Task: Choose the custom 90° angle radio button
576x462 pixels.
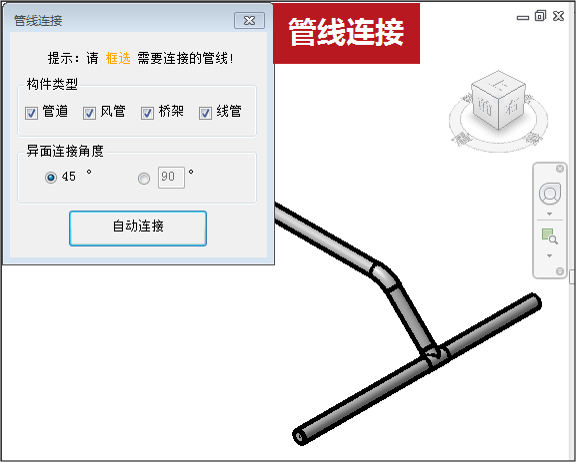Action: 144,178
